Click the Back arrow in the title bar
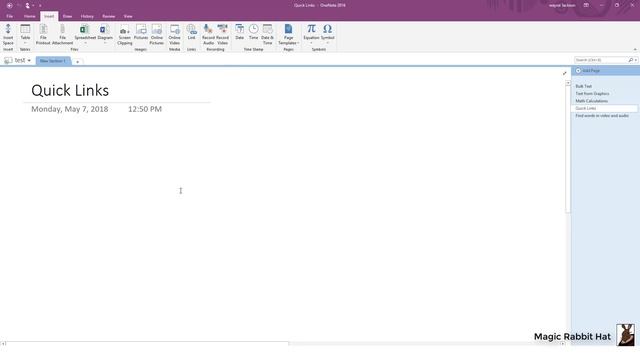The height and width of the screenshot is (360, 640). point(9,6)
